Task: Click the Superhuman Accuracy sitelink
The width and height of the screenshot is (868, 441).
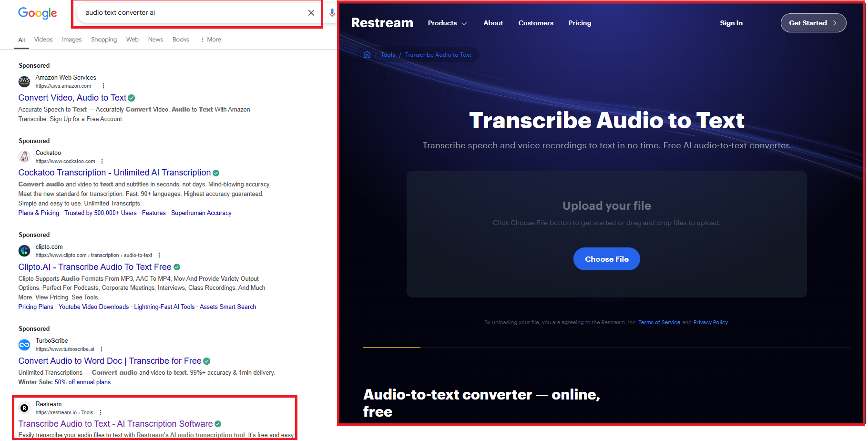Action: [201, 213]
